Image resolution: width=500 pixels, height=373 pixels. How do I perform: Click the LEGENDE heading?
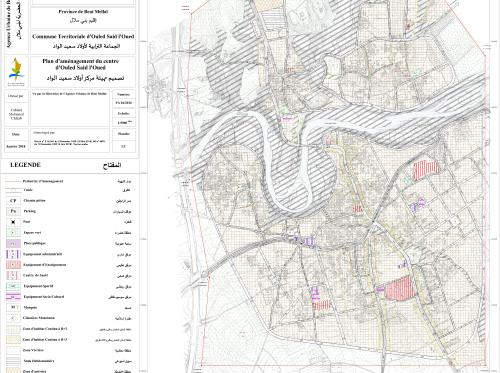tap(25, 165)
